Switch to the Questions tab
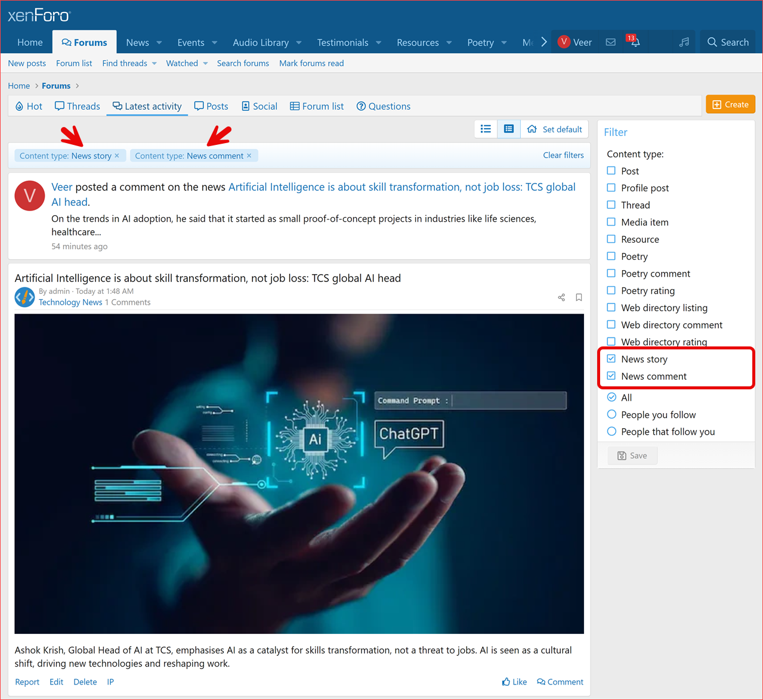The height and width of the screenshot is (700, 763). coord(384,106)
